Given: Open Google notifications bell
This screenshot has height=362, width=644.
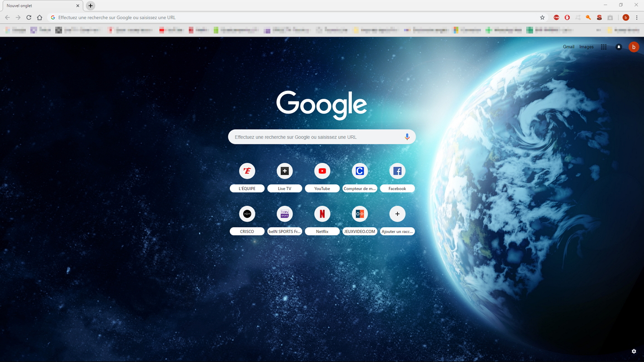Looking at the screenshot, I should pyautogui.click(x=619, y=47).
